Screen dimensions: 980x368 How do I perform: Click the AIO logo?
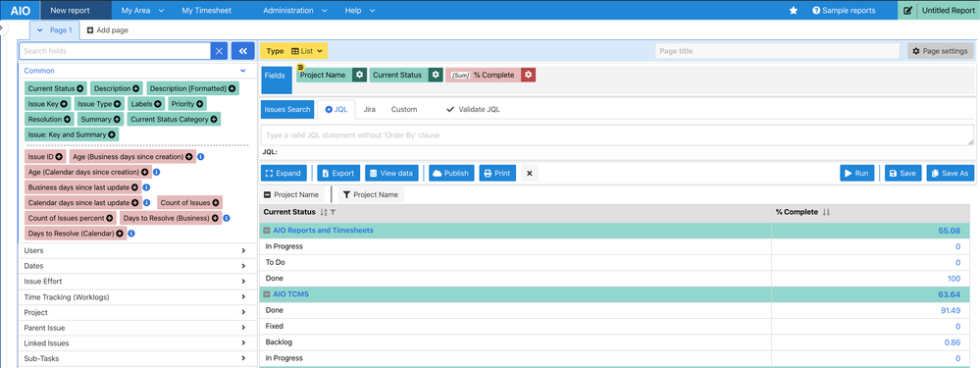(20, 10)
